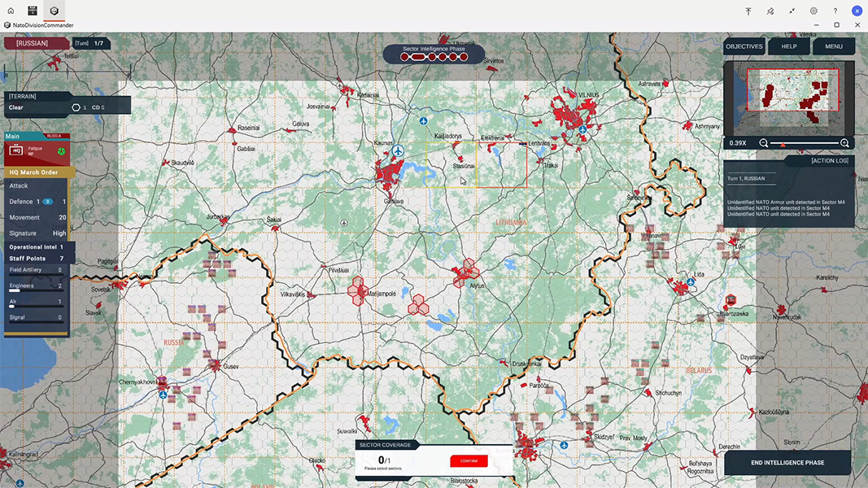Click the minimap overview thumbnail

(788, 98)
